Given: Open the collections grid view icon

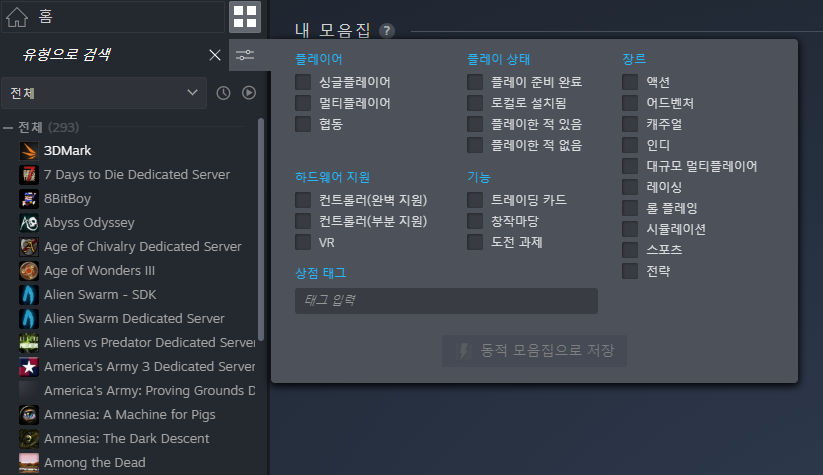Looking at the screenshot, I should [245, 17].
